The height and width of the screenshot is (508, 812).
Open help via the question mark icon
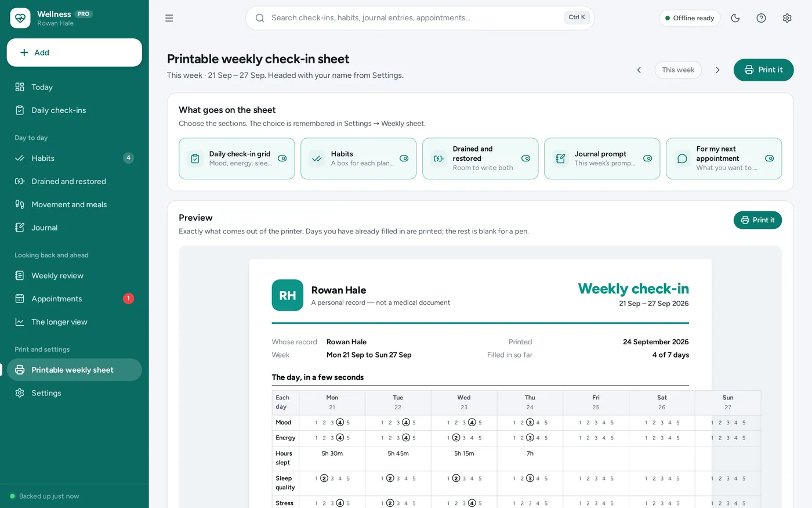pos(762,18)
